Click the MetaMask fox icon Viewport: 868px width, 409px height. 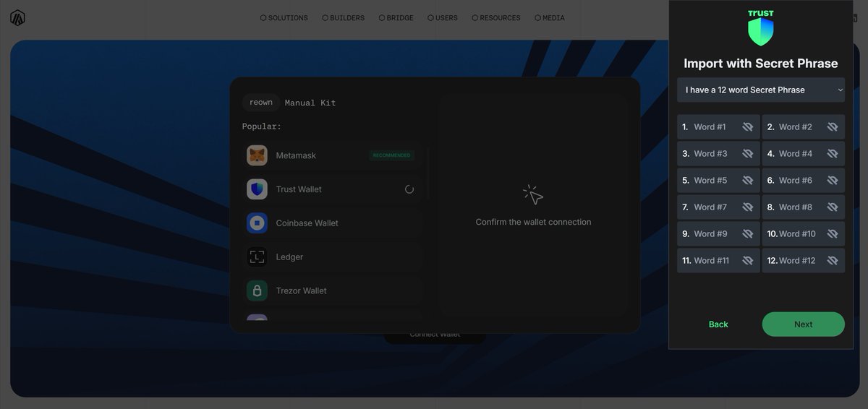click(x=257, y=155)
